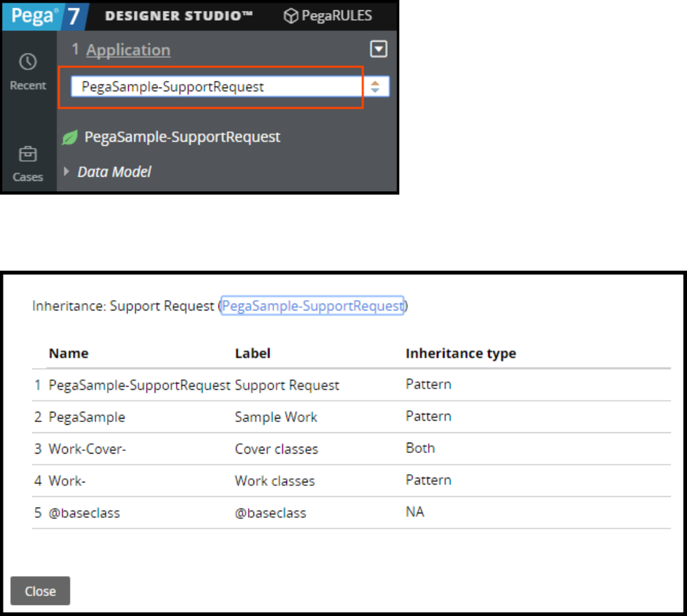Click the Name column header
This screenshot has height=616, width=687.
pos(68,354)
